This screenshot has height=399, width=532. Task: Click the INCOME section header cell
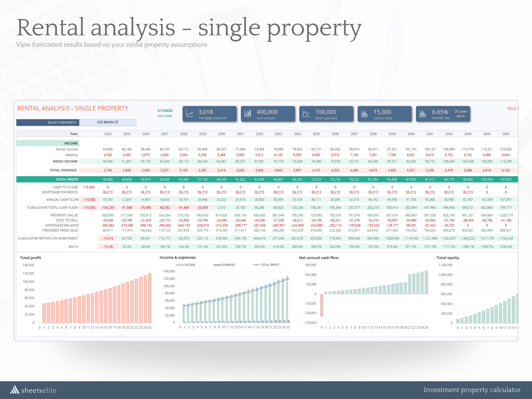pos(71,143)
